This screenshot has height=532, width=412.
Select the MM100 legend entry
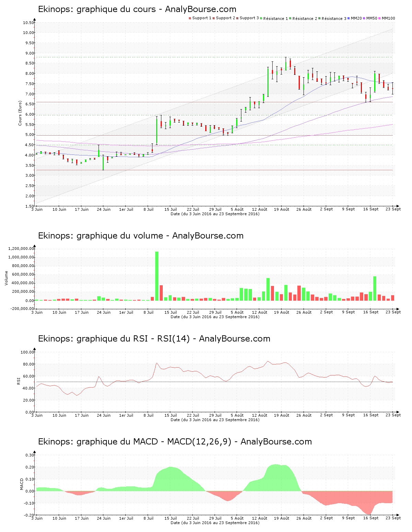tap(388, 18)
